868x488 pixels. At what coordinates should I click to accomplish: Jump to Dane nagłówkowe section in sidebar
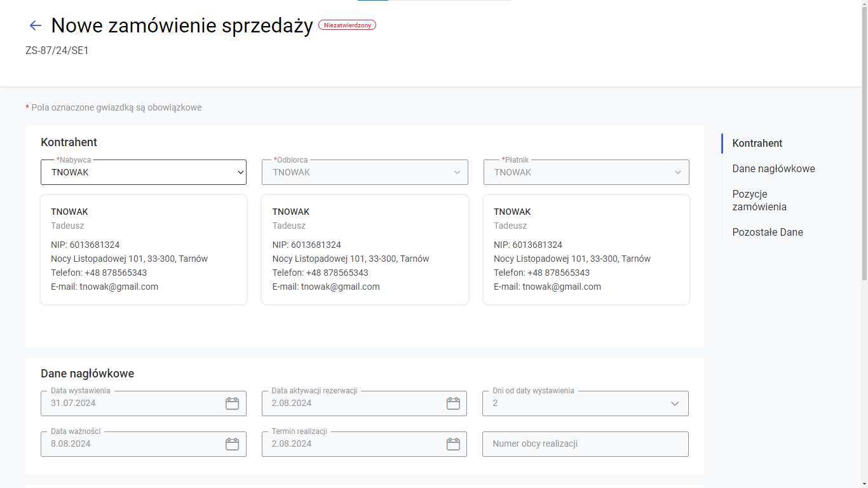click(x=773, y=169)
